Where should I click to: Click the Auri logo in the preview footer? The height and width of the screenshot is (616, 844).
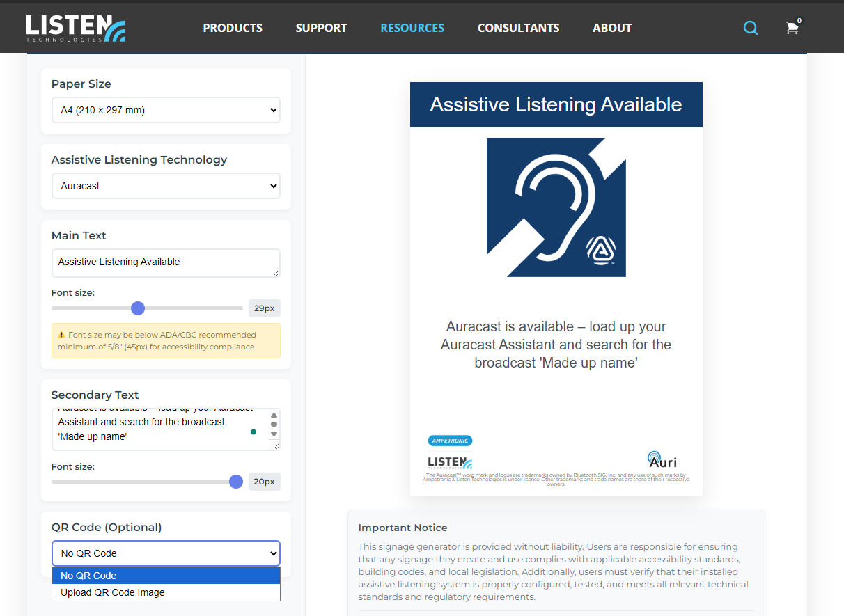(662, 460)
